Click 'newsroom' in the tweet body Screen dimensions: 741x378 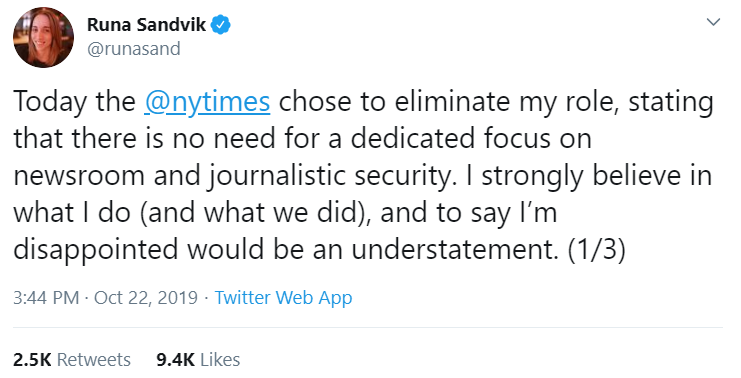point(79,177)
